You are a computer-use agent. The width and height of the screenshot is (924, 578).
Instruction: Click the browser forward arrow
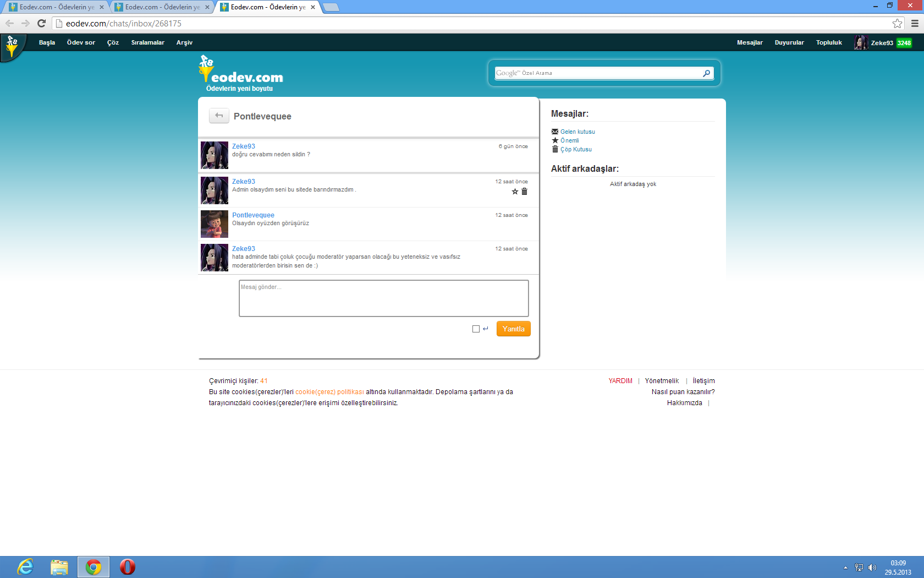click(25, 23)
